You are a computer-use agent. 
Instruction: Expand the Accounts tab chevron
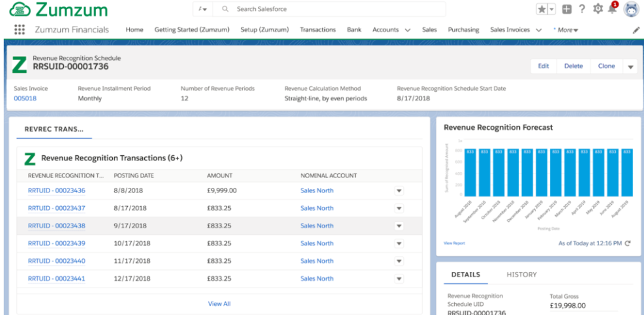[407, 30]
